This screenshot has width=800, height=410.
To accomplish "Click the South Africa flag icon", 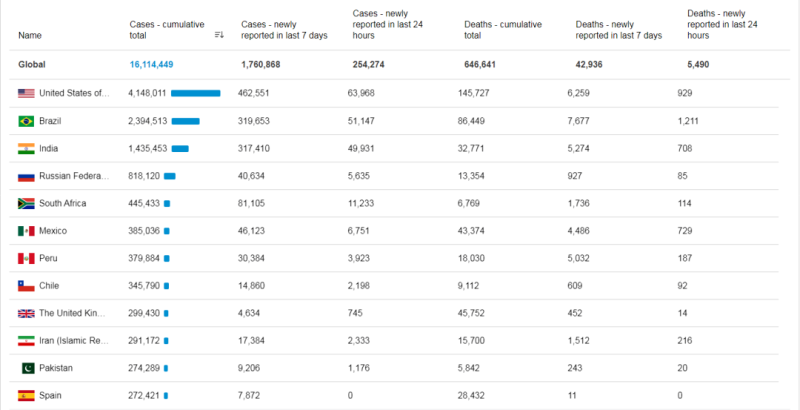I will (x=27, y=204).
